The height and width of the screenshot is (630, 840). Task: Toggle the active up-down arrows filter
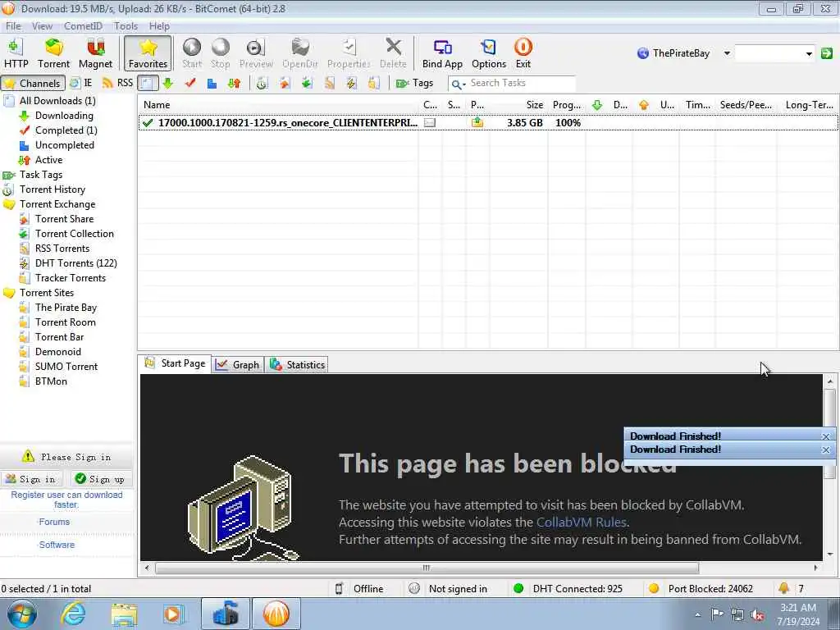[234, 83]
